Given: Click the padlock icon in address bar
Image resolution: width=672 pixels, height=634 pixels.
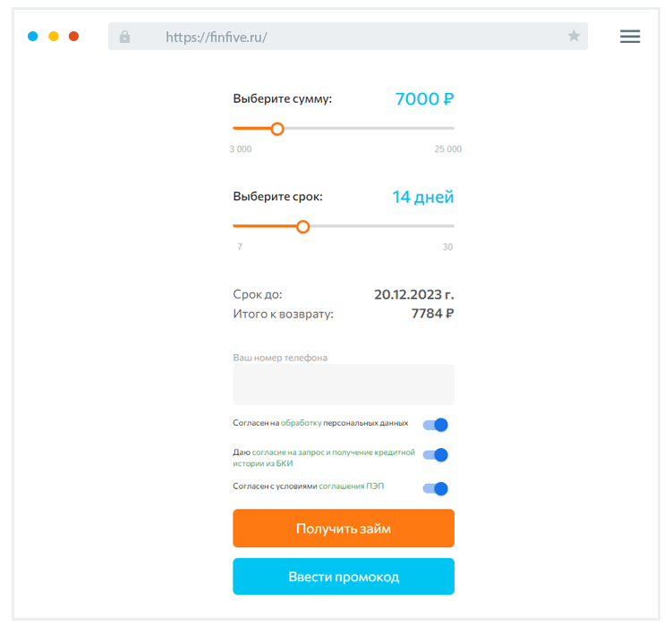Looking at the screenshot, I should 124,37.
